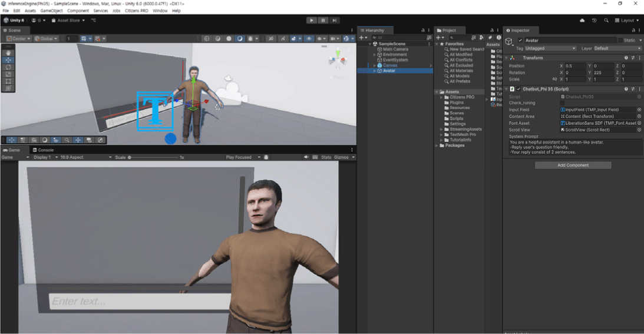Select the Hand (View) tool
Image resolution: width=644 pixels, height=334 pixels.
tap(8, 53)
